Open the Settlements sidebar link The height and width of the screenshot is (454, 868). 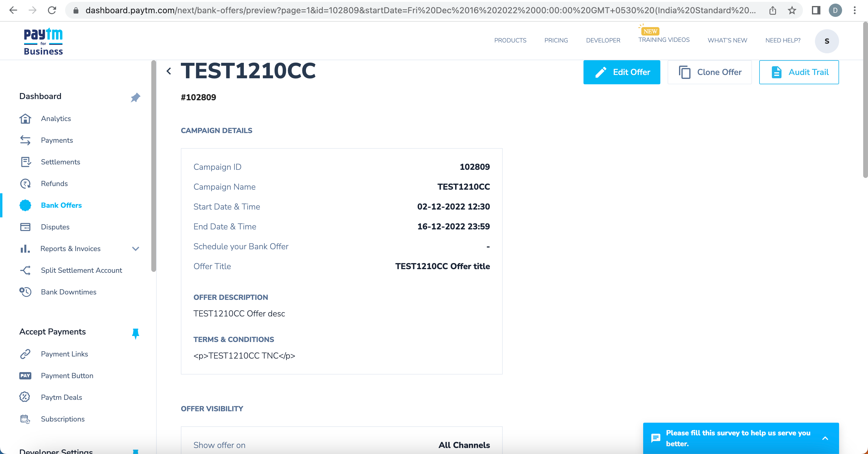pyautogui.click(x=60, y=162)
